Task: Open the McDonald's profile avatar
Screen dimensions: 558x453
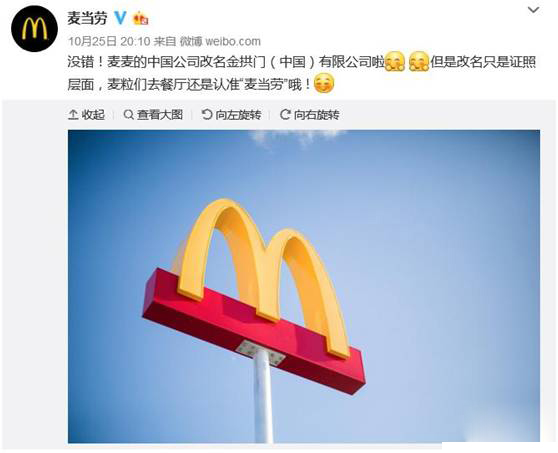Action: coord(34,29)
